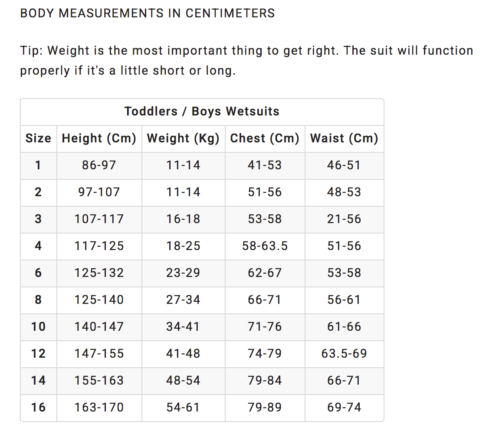Click the Body Measurements in Centimeters heading

tap(148, 13)
